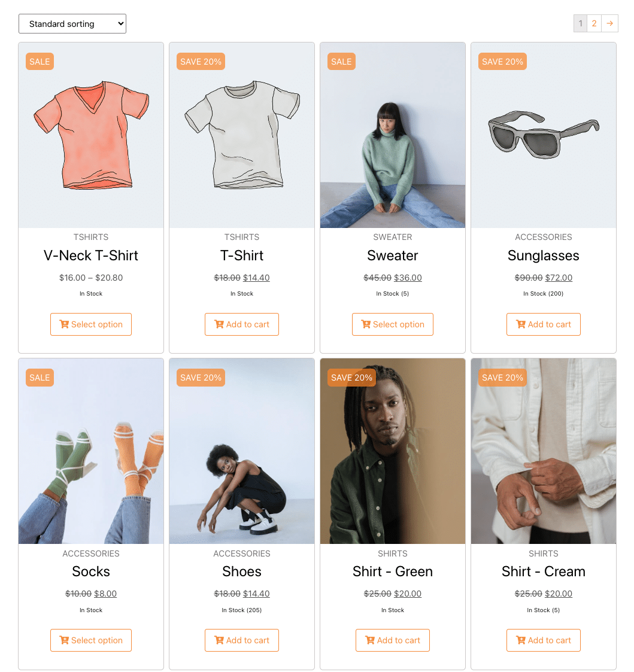Open the Shirt - Cream product photo
The image size is (634, 672).
pyautogui.click(x=543, y=451)
